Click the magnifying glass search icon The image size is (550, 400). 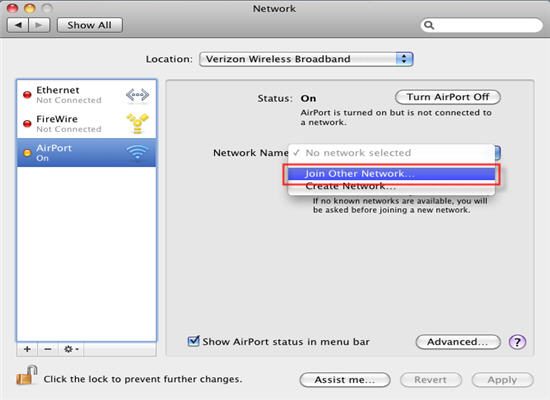coord(429,25)
